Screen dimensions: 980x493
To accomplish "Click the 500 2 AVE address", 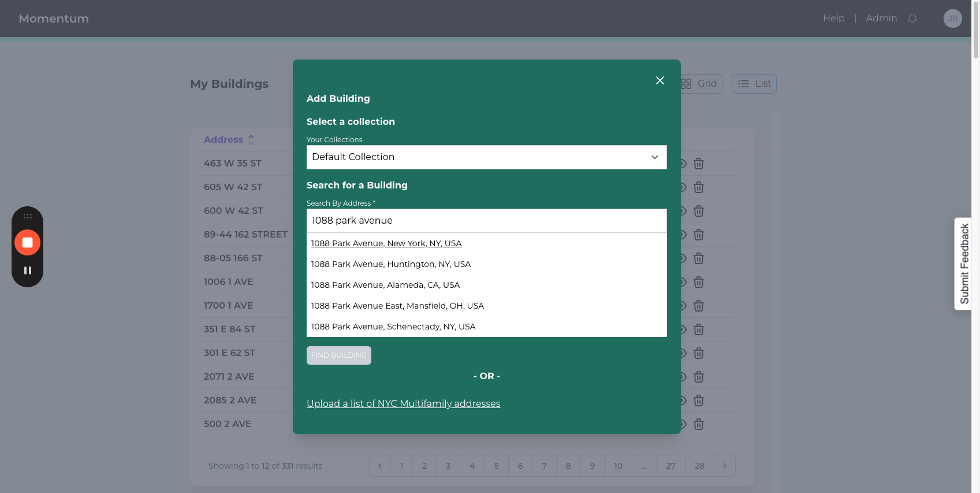I will pos(228,424).
